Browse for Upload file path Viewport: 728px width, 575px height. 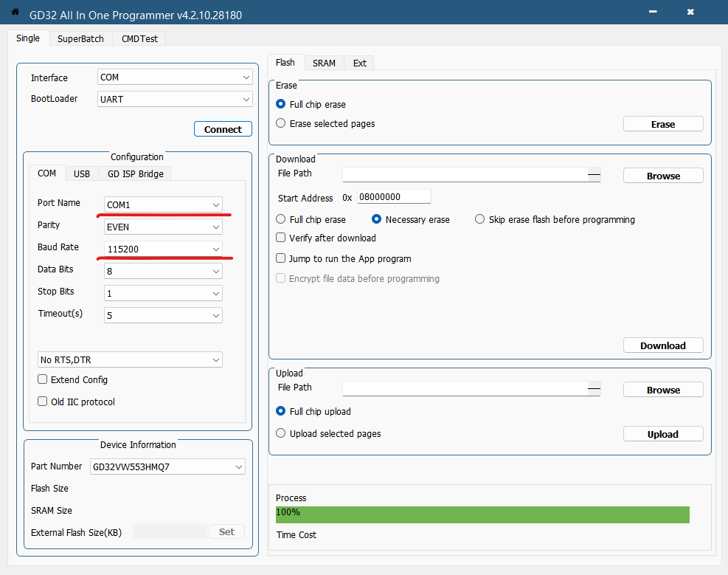[x=662, y=390]
